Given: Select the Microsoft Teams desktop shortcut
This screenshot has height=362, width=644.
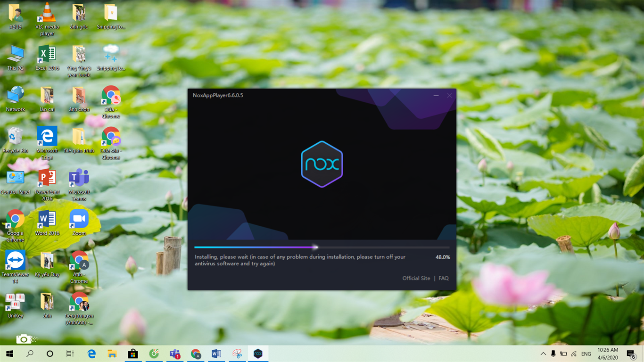Looking at the screenshot, I should coord(79,185).
